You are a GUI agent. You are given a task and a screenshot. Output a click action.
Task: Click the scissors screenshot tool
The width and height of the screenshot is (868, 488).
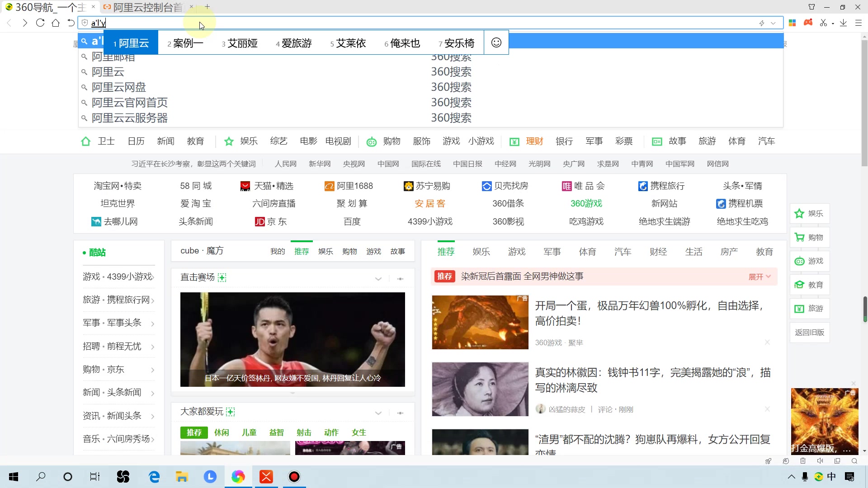click(824, 23)
